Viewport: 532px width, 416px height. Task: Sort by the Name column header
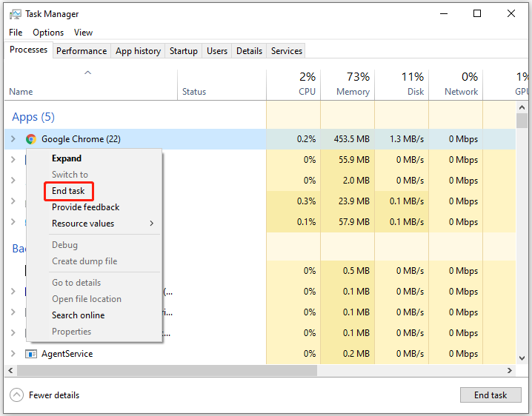click(91, 85)
